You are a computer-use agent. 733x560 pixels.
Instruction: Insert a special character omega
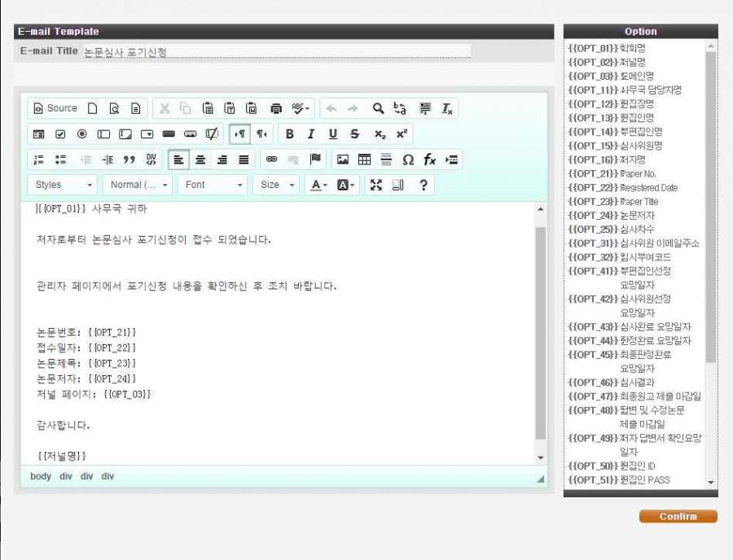pyautogui.click(x=408, y=160)
